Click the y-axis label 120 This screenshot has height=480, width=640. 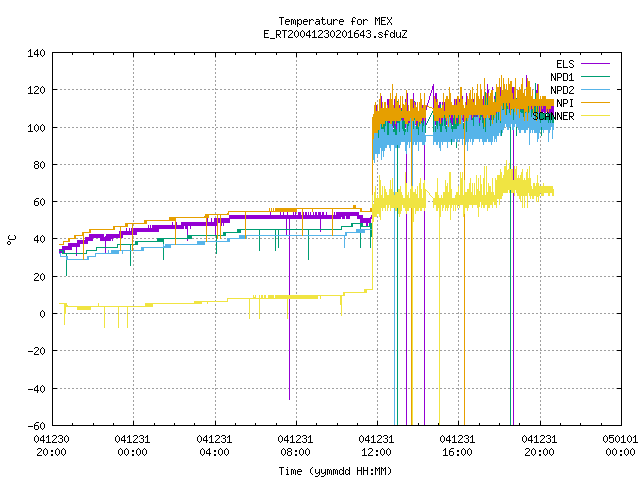tap(36, 90)
